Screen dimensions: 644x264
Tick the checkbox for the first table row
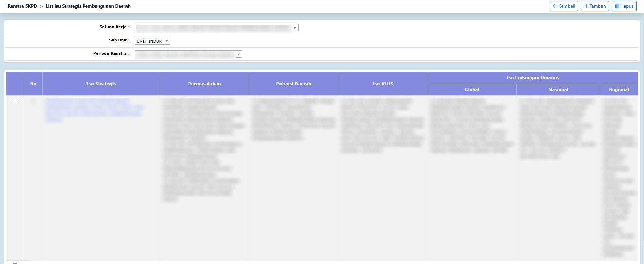tap(15, 101)
